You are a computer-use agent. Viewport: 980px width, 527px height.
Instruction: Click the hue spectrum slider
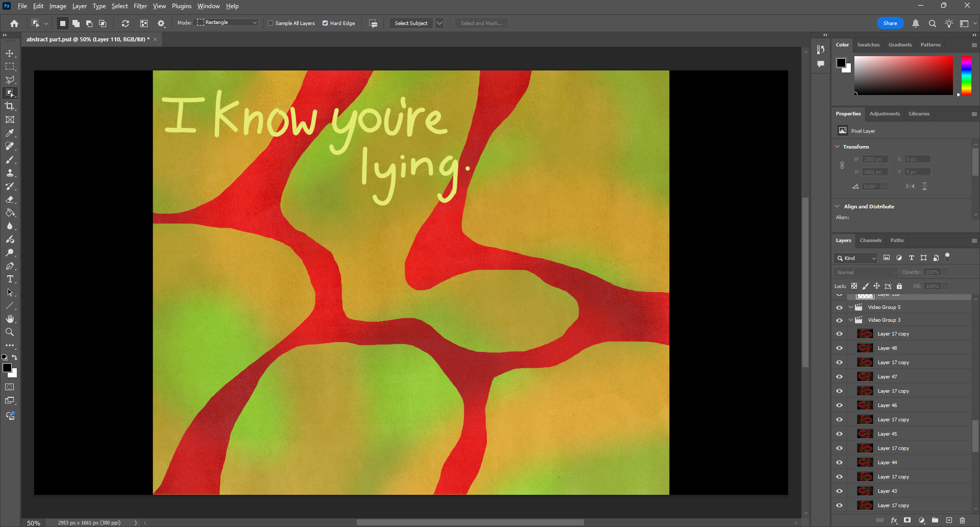pyautogui.click(x=966, y=75)
